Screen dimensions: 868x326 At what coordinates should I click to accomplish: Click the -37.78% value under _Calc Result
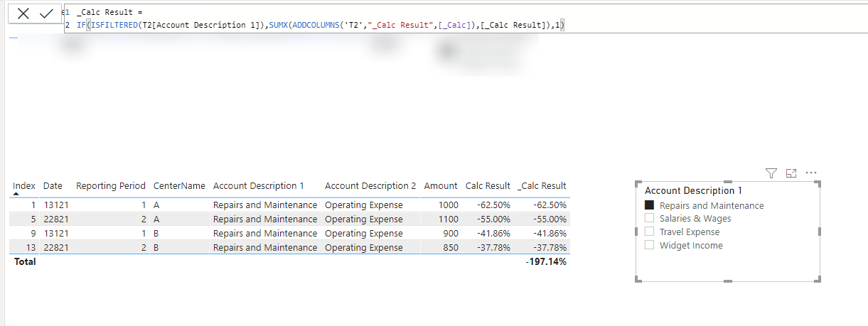[550, 248]
